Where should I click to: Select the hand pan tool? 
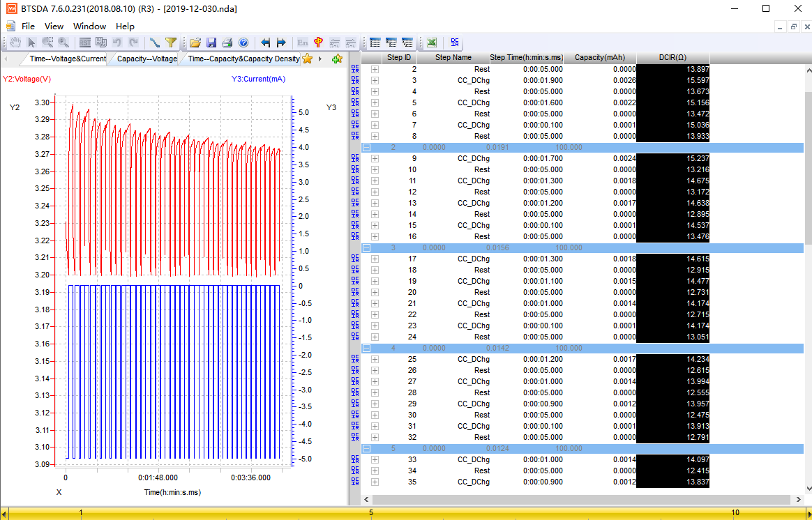[16, 43]
